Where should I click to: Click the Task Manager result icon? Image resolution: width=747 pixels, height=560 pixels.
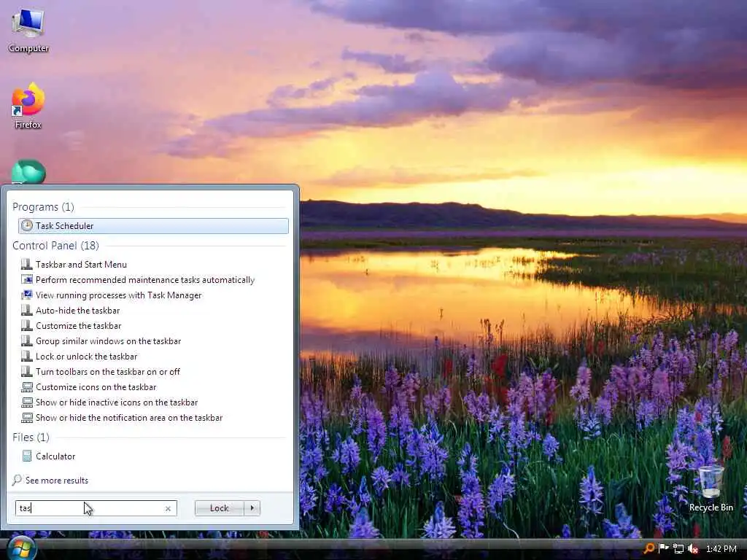pos(27,295)
